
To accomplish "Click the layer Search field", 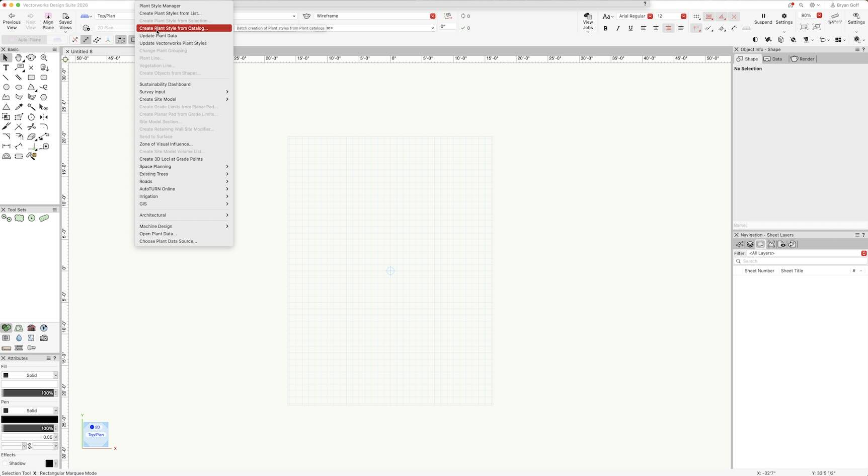I will click(800, 261).
